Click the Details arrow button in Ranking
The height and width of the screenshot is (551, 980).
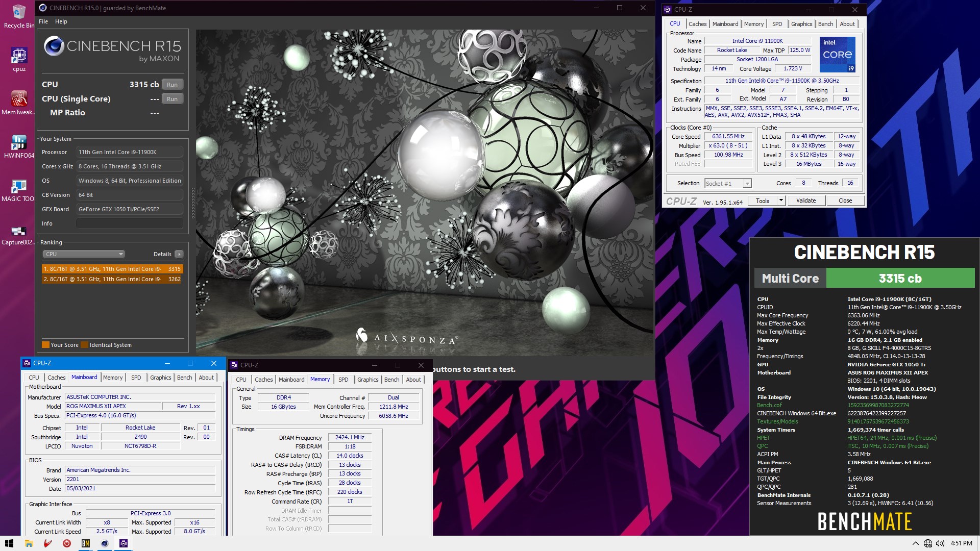click(179, 254)
